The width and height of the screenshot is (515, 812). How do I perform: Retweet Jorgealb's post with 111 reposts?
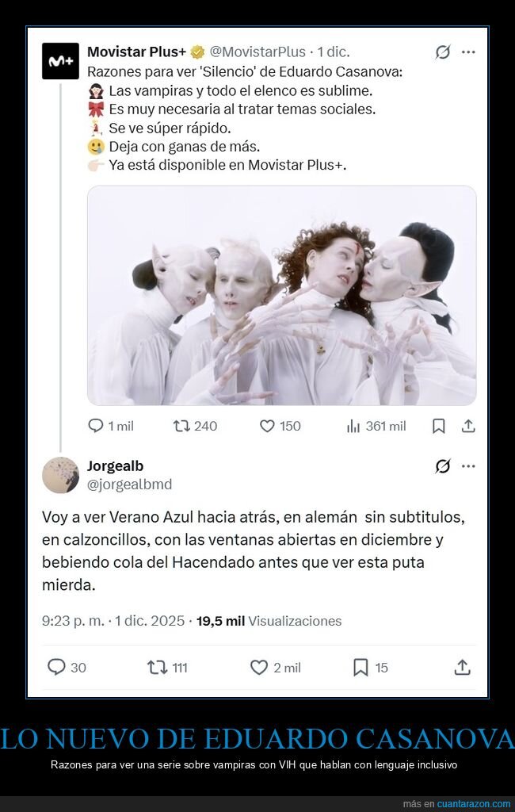[x=167, y=667]
